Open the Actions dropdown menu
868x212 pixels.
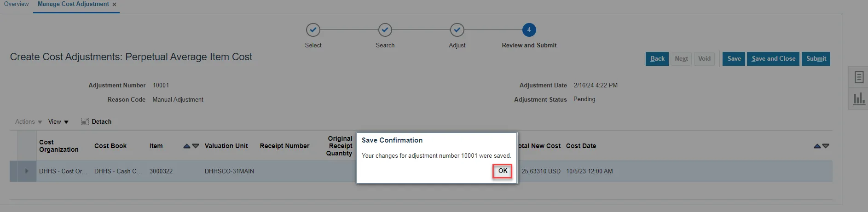pyautogui.click(x=29, y=122)
